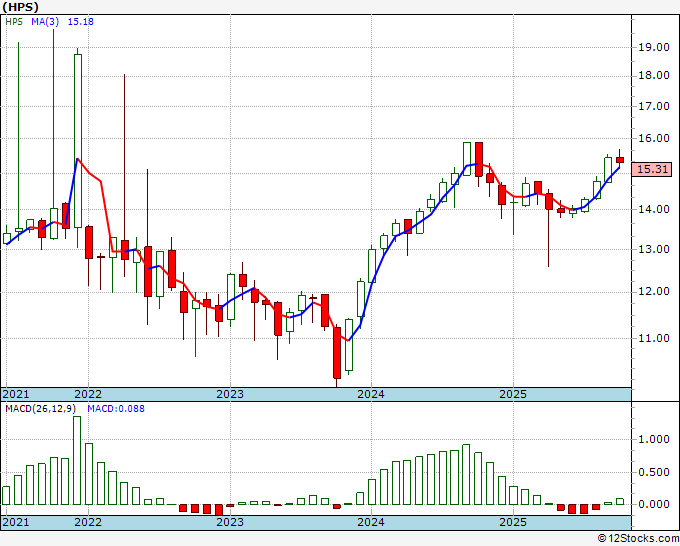
Task: Click the 11.00 price axis label
Action: point(654,338)
